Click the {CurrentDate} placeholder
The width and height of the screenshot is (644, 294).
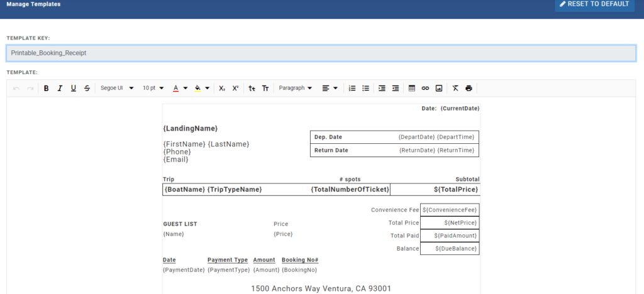(x=460, y=109)
